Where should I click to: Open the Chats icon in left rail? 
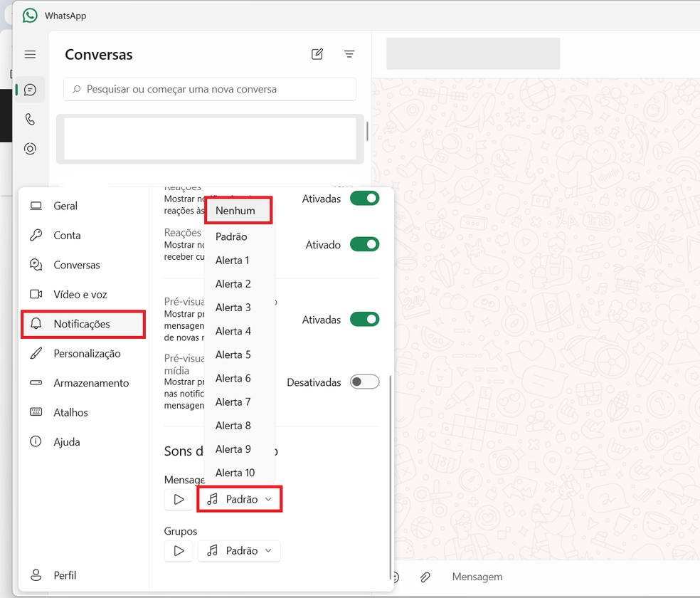pos(30,90)
